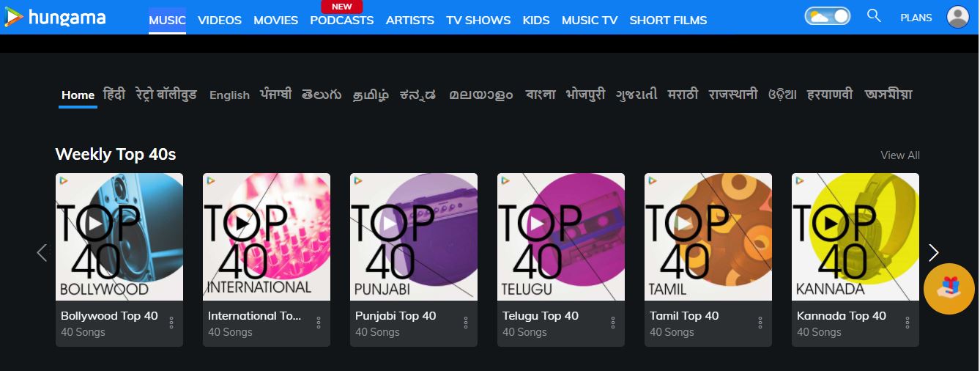Play the Bollywood Top 40 playlist
This screenshot has height=371, width=980.
click(x=95, y=224)
